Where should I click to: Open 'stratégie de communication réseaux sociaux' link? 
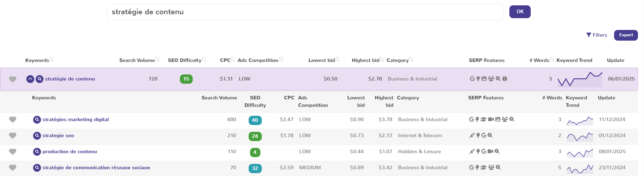click(96, 167)
